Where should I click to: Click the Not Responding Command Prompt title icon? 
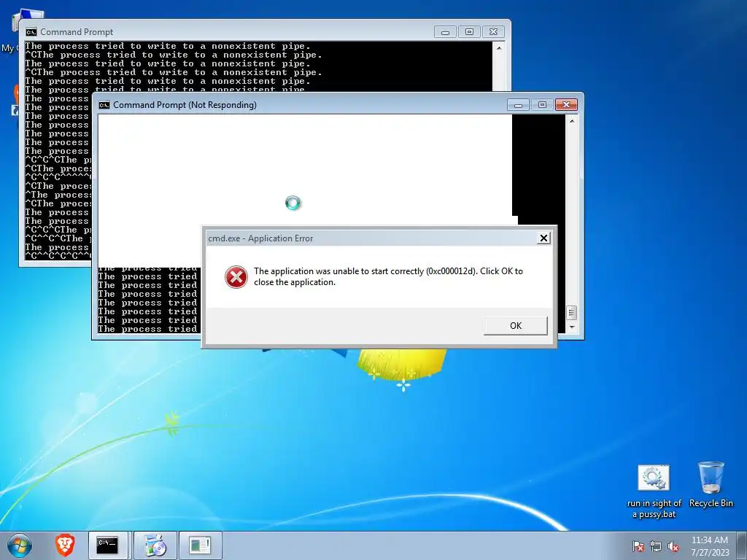point(104,105)
